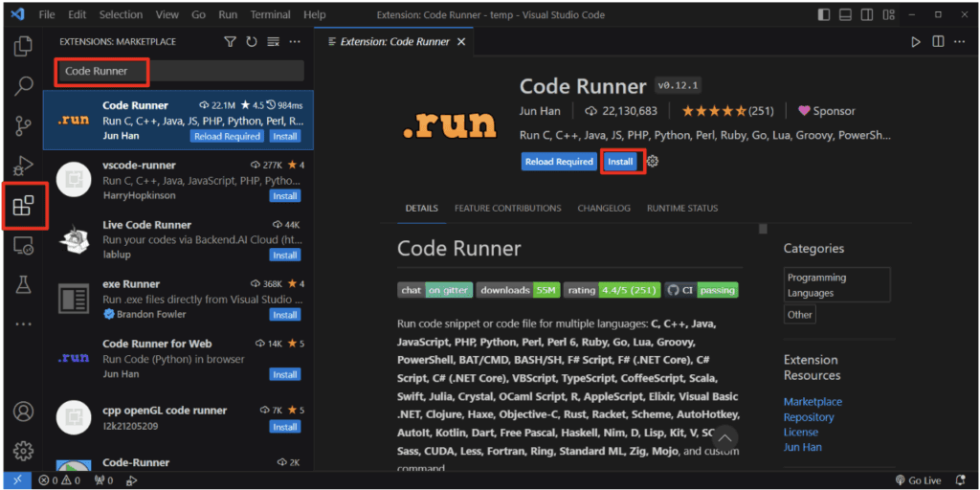Open the Source Control view
This screenshot has height=490, width=980.
click(x=23, y=125)
